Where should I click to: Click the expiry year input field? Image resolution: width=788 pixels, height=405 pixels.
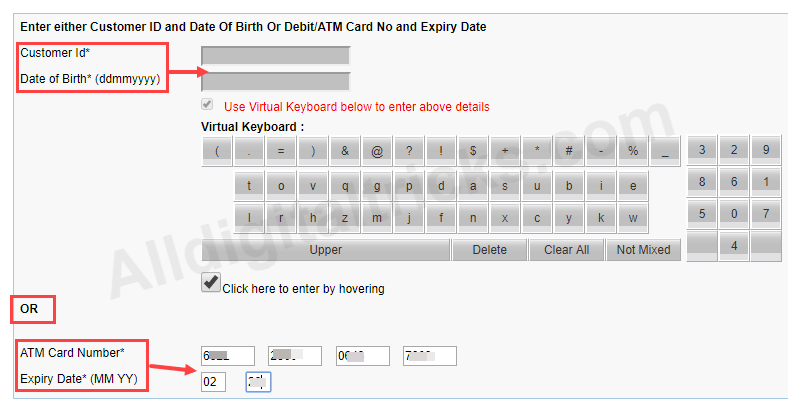pyautogui.click(x=258, y=382)
